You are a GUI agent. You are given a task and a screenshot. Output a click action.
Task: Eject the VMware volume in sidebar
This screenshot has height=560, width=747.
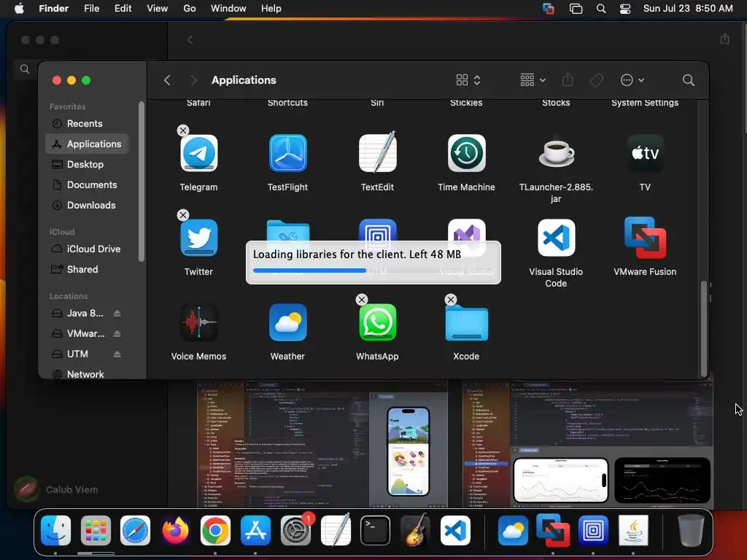pos(117,334)
